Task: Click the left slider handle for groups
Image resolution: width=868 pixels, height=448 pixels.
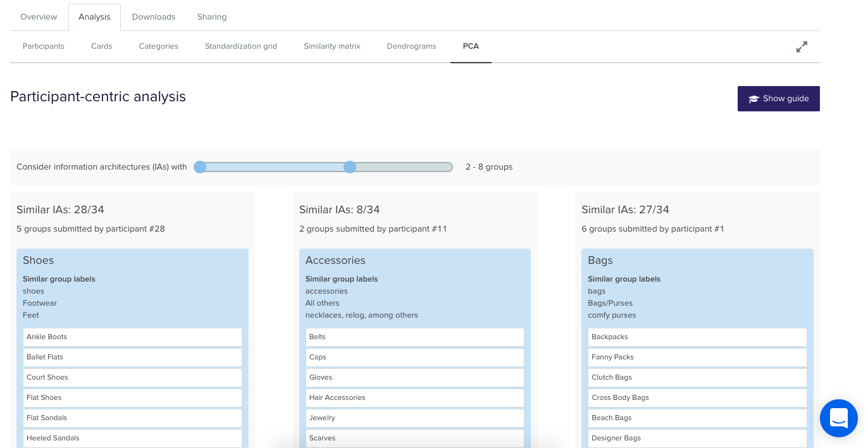Action: coord(200,167)
